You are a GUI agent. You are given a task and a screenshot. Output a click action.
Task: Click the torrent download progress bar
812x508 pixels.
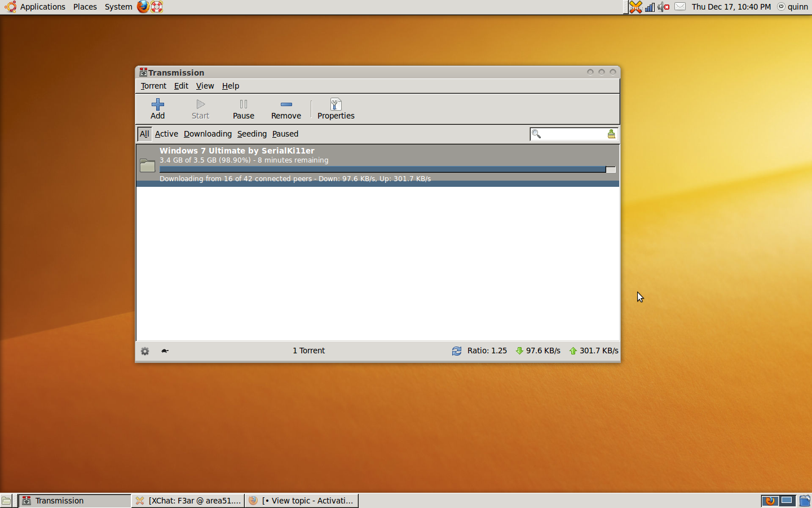[x=387, y=169]
